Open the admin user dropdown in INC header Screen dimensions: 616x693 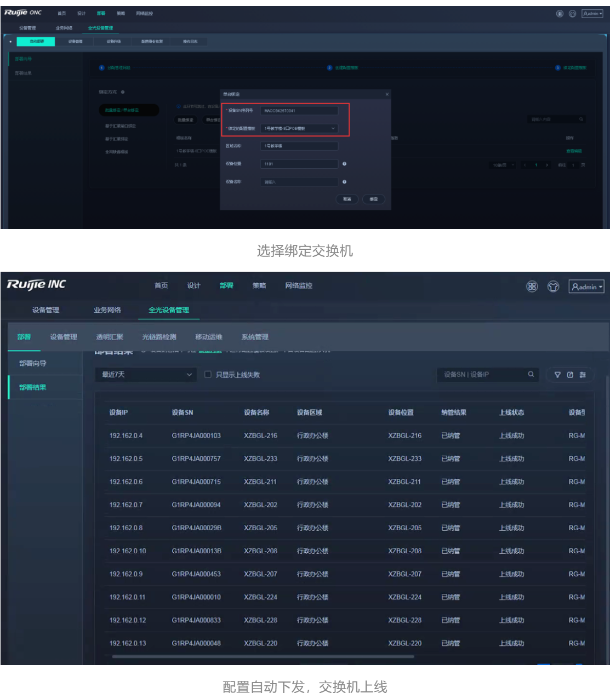point(586,287)
